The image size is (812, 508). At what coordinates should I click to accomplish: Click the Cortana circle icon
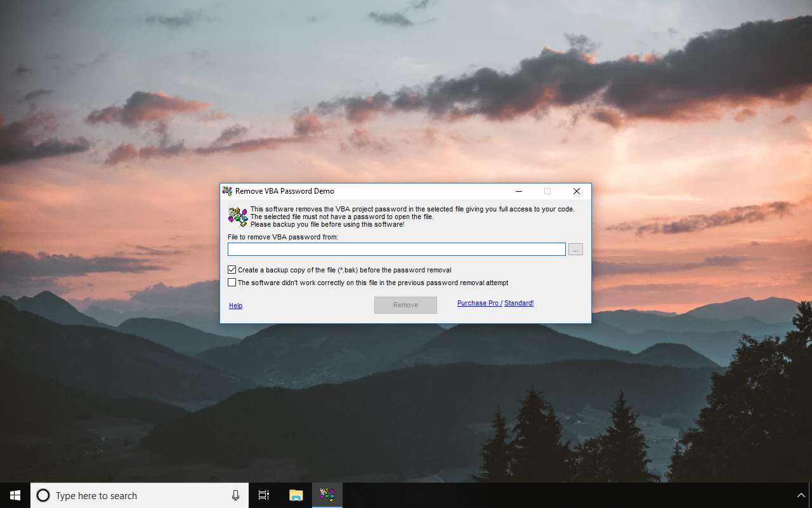coord(43,495)
